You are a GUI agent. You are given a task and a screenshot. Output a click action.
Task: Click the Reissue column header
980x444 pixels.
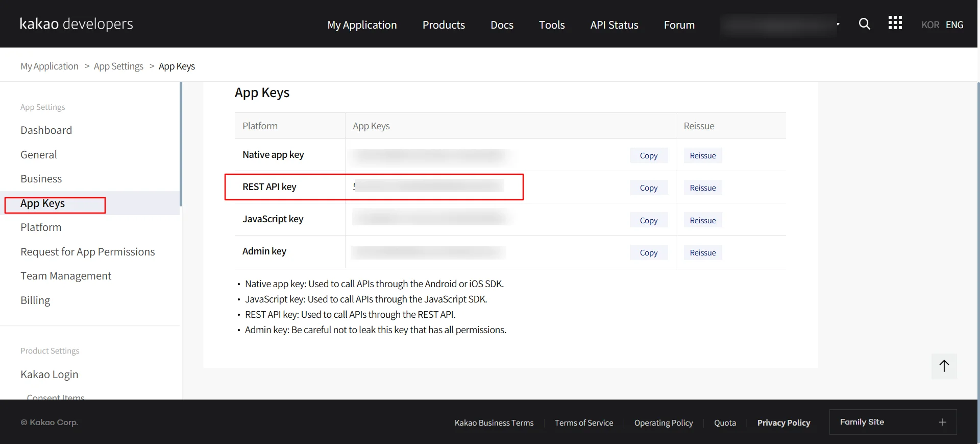tap(699, 126)
